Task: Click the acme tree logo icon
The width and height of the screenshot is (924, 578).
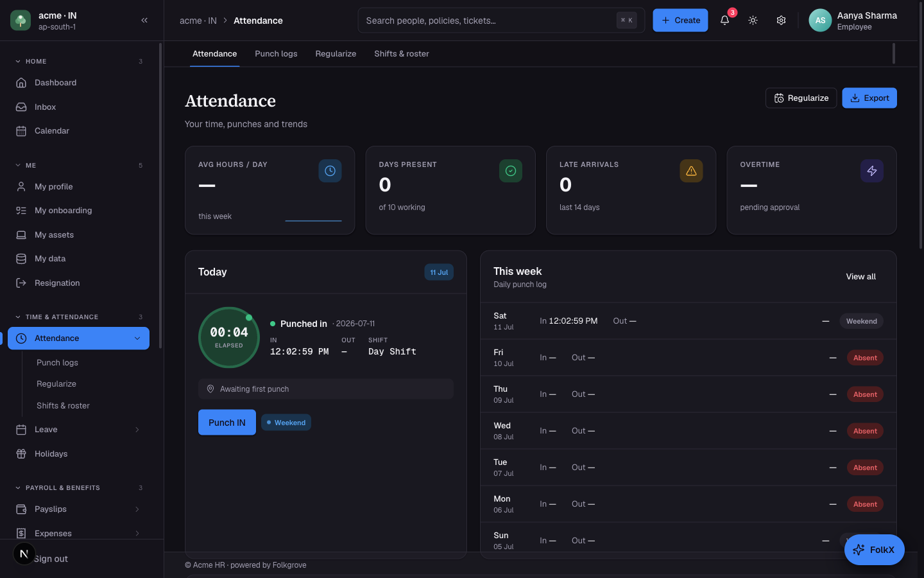Action: point(21,21)
